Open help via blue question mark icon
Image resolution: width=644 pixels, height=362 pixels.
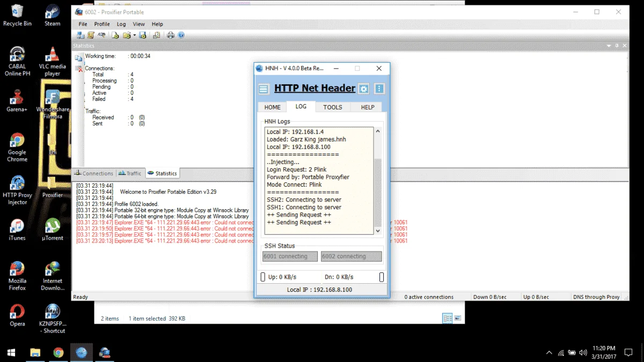point(181,35)
